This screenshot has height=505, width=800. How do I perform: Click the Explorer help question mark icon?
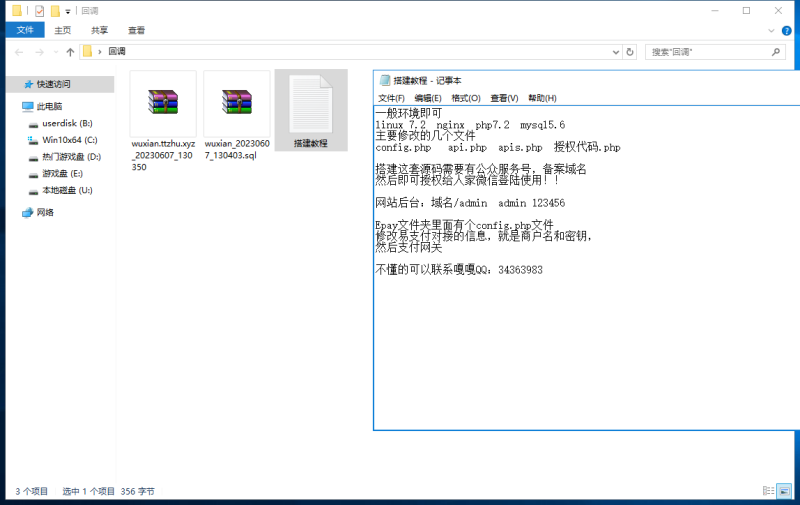pyautogui.click(x=788, y=30)
